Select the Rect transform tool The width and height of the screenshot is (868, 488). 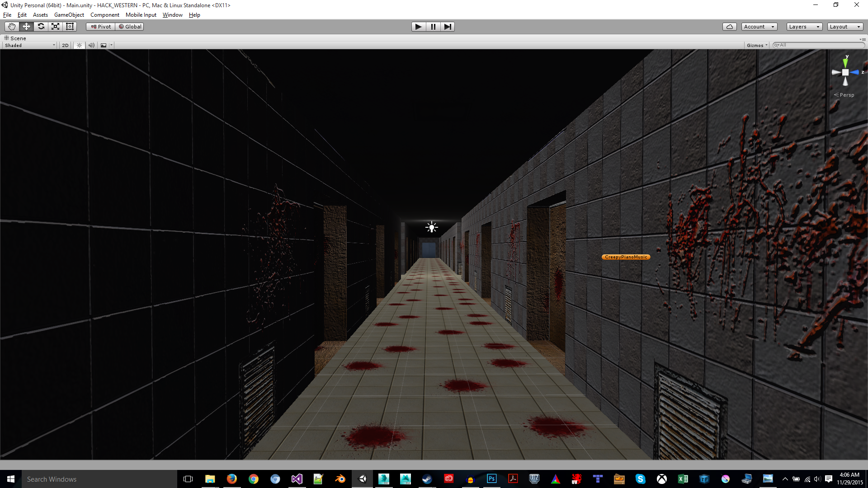coord(70,27)
